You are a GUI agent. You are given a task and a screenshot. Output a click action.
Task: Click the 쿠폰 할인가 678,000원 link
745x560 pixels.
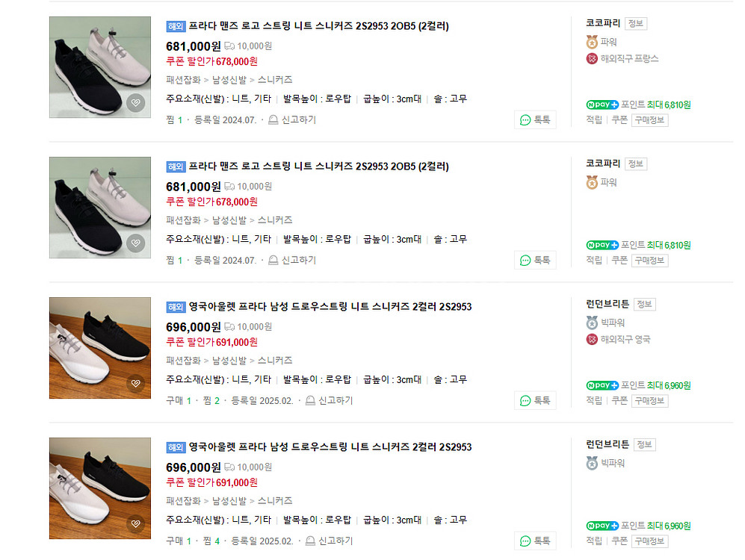point(211,62)
